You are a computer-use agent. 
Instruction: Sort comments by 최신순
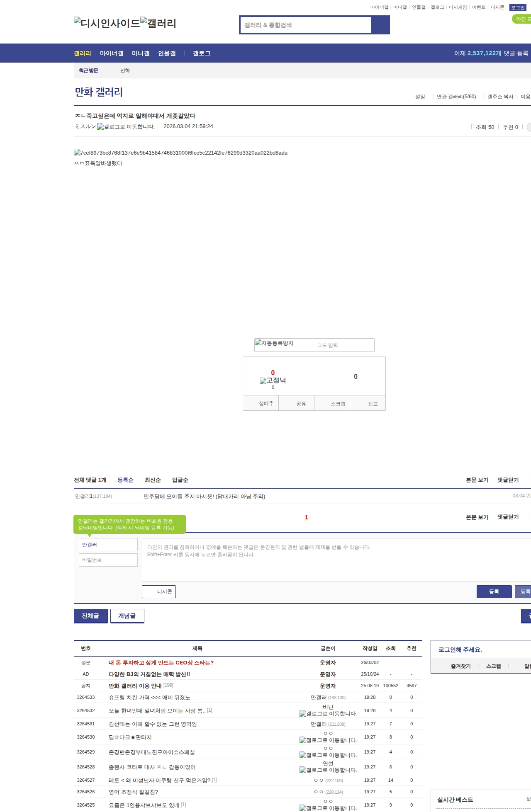(x=153, y=480)
